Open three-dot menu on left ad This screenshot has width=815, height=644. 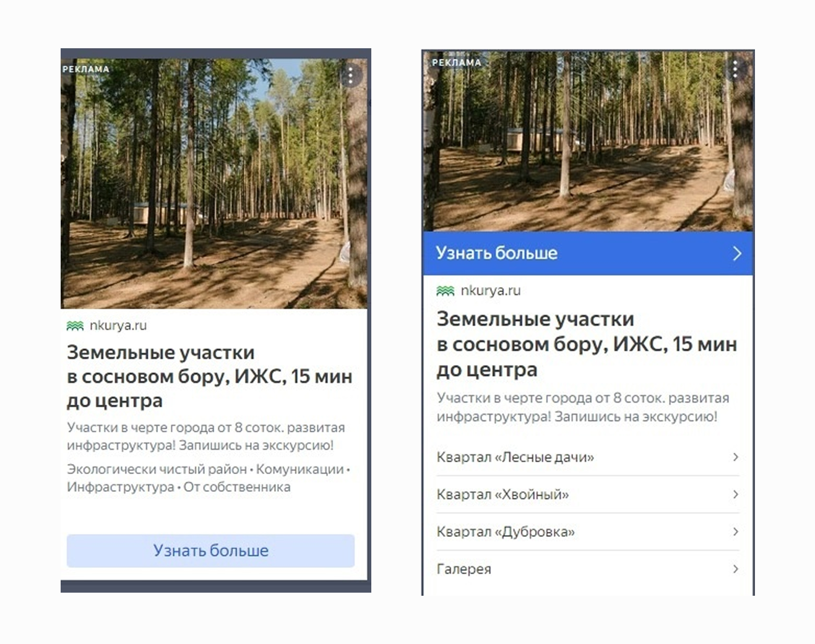pyautogui.click(x=350, y=76)
